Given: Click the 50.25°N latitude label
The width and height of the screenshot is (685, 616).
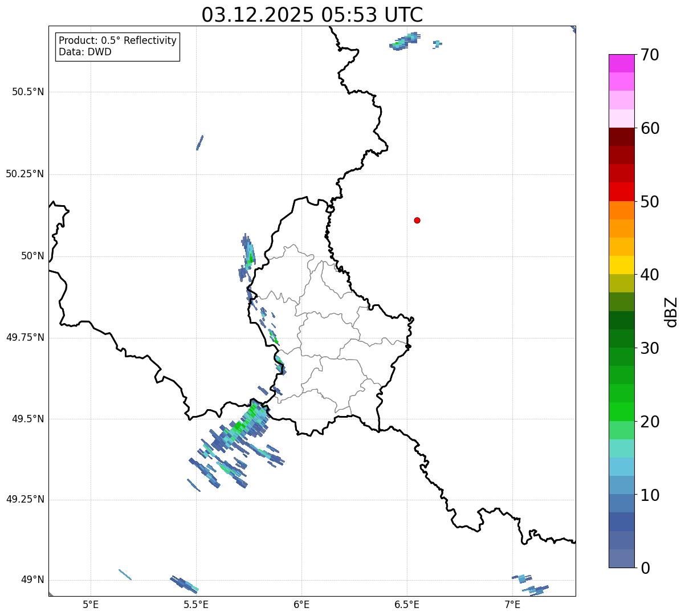Looking at the screenshot, I should coord(25,174).
